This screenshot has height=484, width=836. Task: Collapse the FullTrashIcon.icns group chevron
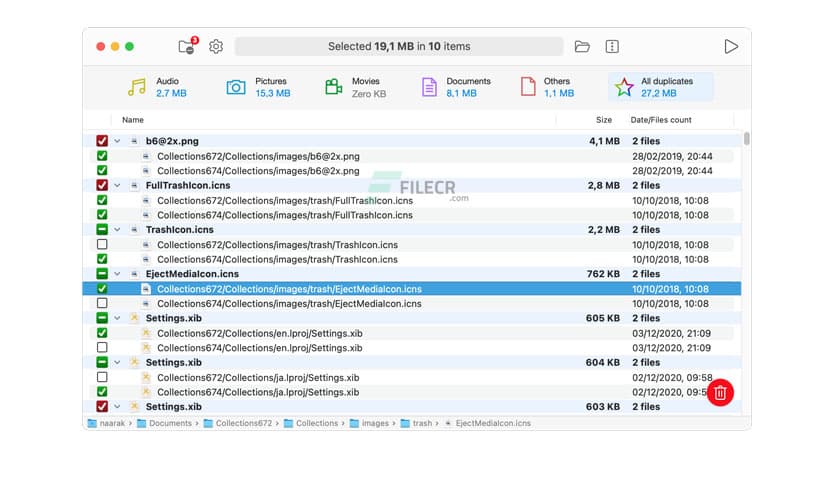(x=117, y=186)
